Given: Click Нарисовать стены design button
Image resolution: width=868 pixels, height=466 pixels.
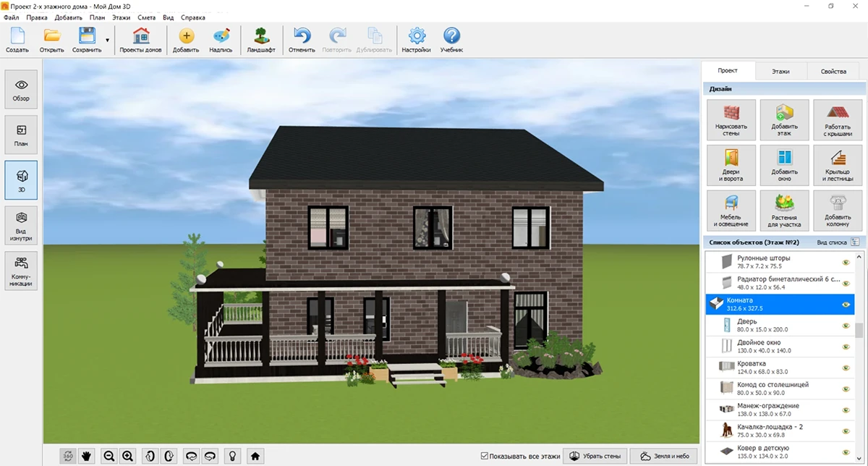Looking at the screenshot, I should tap(731, 119).
